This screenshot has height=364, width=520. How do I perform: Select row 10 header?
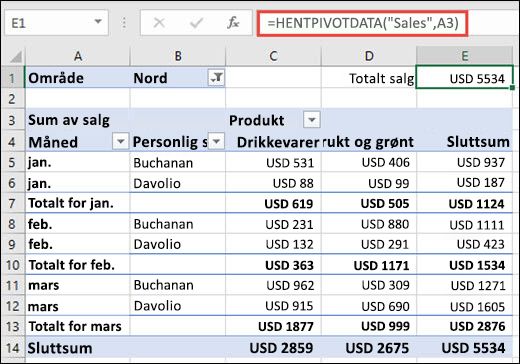[12, 265]
